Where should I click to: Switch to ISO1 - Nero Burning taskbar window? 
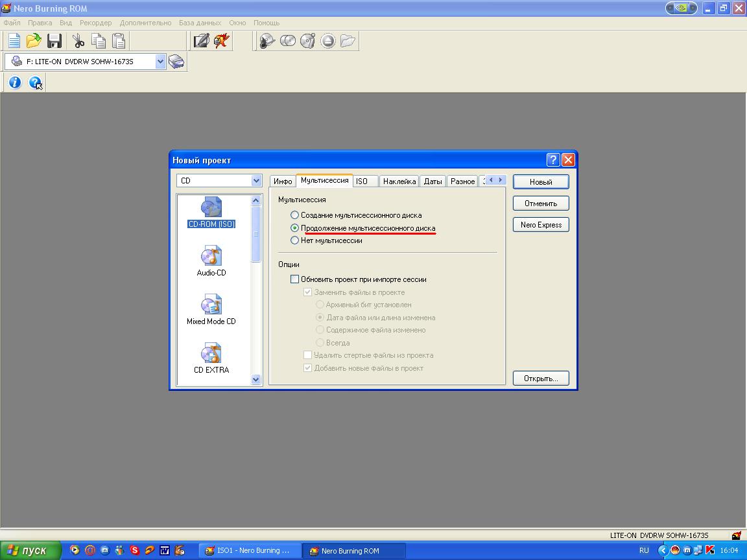click(249, 550)
